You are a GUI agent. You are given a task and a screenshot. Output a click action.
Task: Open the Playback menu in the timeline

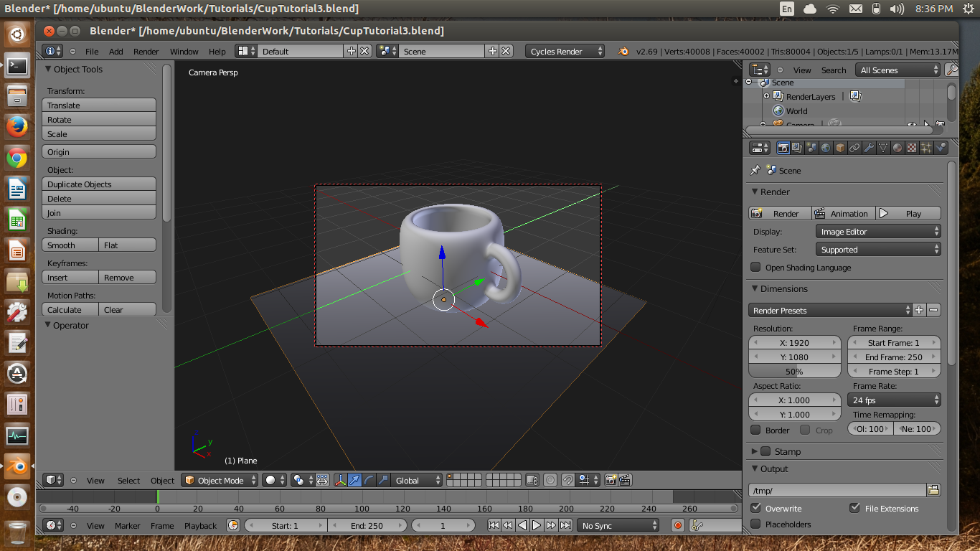click(x=200, y=525)
